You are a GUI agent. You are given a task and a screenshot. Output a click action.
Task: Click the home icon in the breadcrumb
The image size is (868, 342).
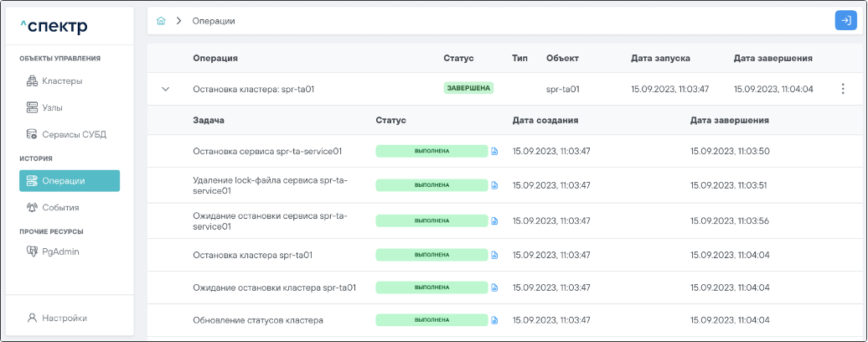coord(161,21)
